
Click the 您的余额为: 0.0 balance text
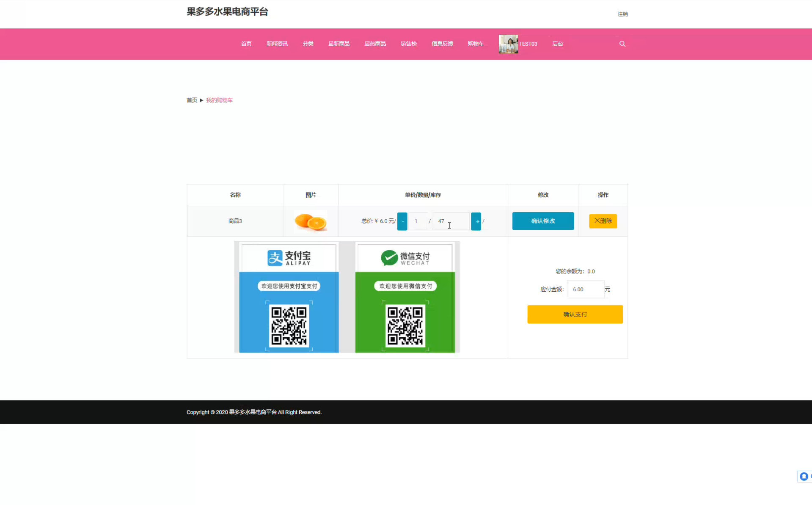[x=575, y=271]
